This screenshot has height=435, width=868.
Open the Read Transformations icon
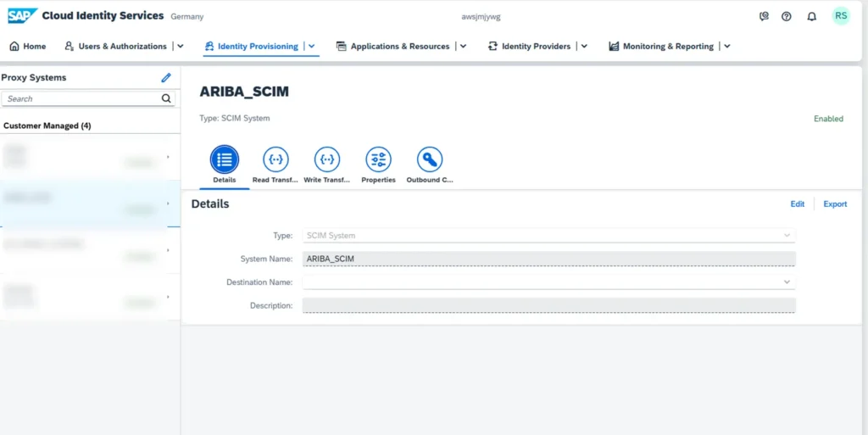click(x=275, y=159)
